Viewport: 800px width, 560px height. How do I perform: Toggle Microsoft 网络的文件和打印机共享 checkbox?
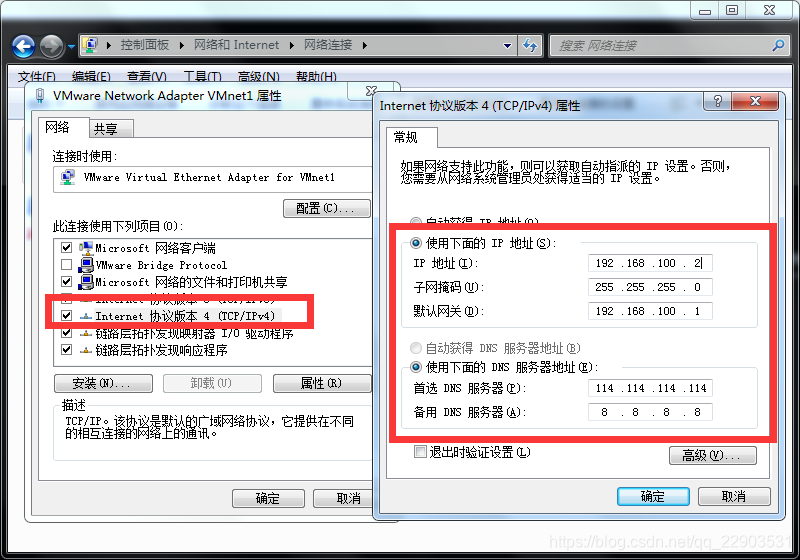66,282
